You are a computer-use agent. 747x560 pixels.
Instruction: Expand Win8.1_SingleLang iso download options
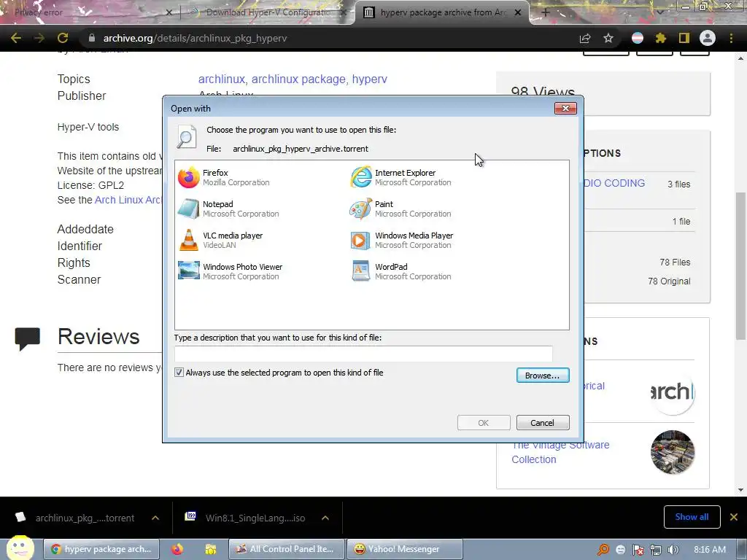click(325, 518)
